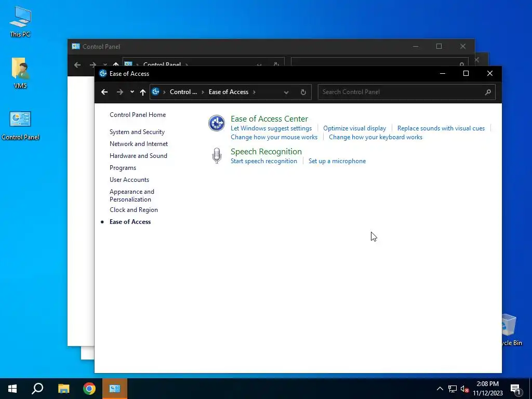Click the search magnifier in Search Control Panel box
This screenshot has height=399, width=532.
(x=488, y=92)
